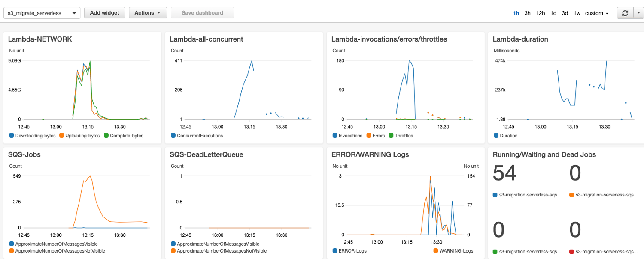Switch to the 3h time range
Viewport: 644px width, 259px height.
click(x=527, y=13)
